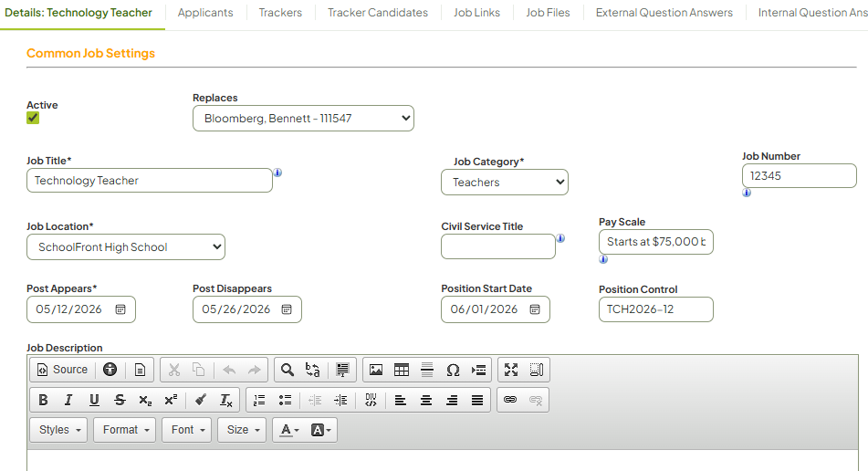Click the Undo arrow icon
The height and width of the screenshot is (471, 868).
click(229, 370)
